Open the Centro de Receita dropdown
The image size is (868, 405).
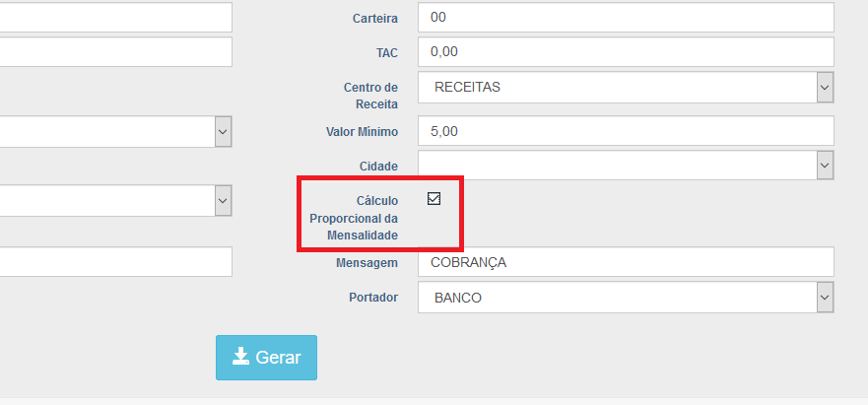626,87
